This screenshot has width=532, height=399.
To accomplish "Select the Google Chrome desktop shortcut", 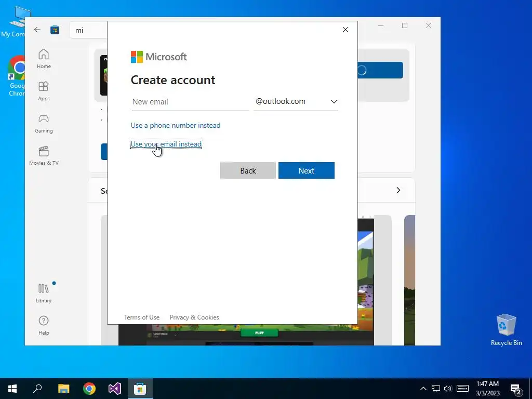I will (x=16, y=76).
